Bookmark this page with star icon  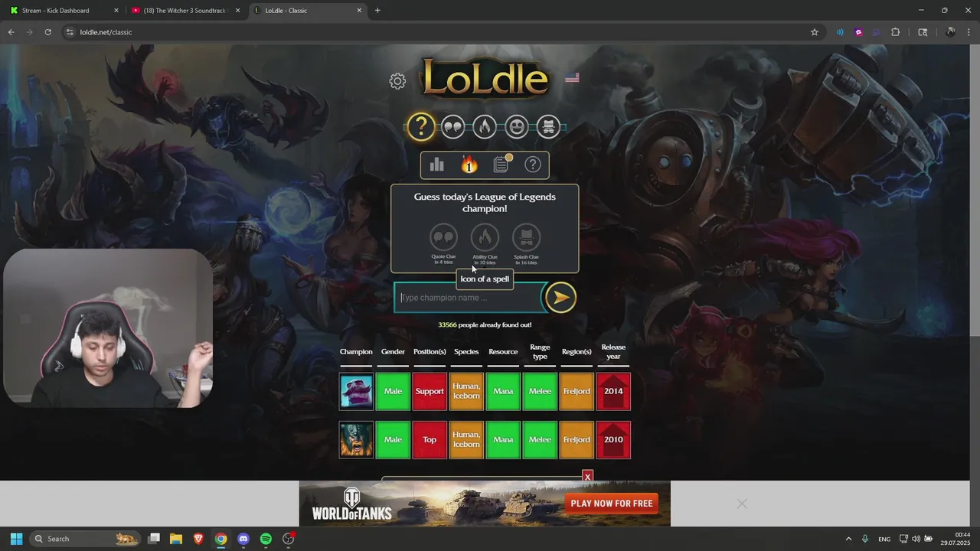pyautogui.click(x=815, y=32)
